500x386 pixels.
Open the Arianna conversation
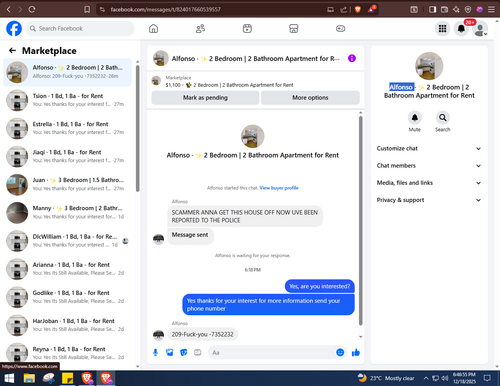(x=67, y=269)
